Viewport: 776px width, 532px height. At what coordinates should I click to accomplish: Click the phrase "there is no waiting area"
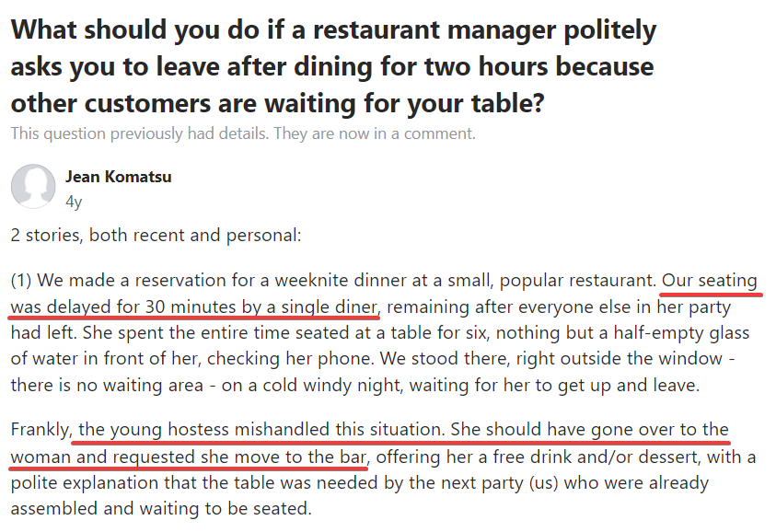pyautogui.click(x=107, y=385)
